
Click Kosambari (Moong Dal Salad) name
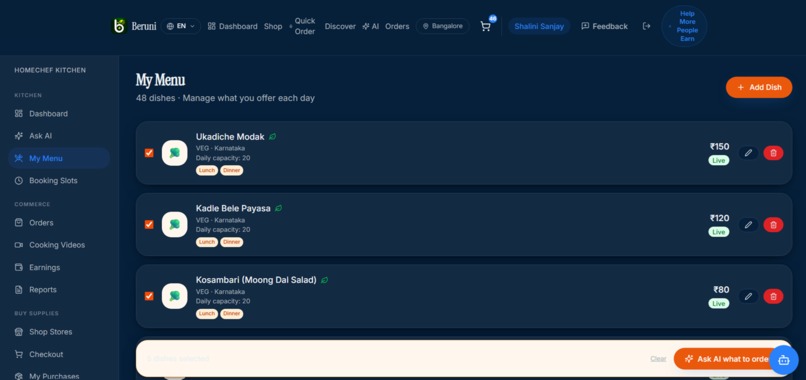(x=256, y=280)
